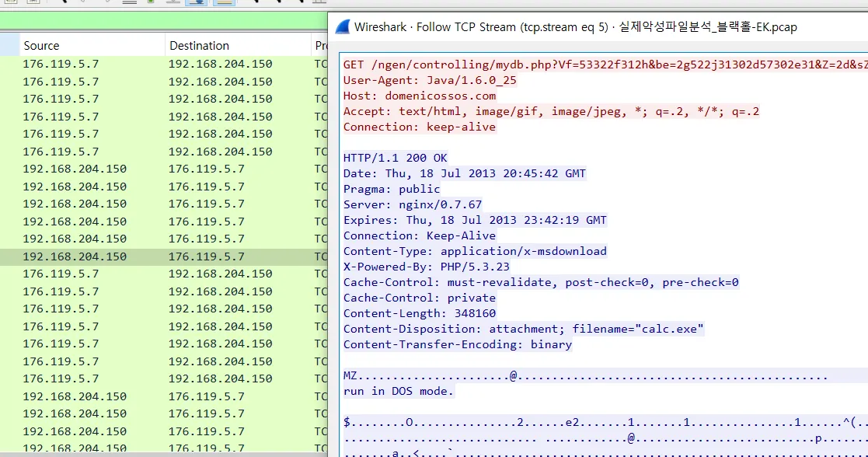Click the GET /ngen/controlling/mydb.php request line
Image resolution: width=868 pixels, height=457 pixels.
tap(605, 65)
